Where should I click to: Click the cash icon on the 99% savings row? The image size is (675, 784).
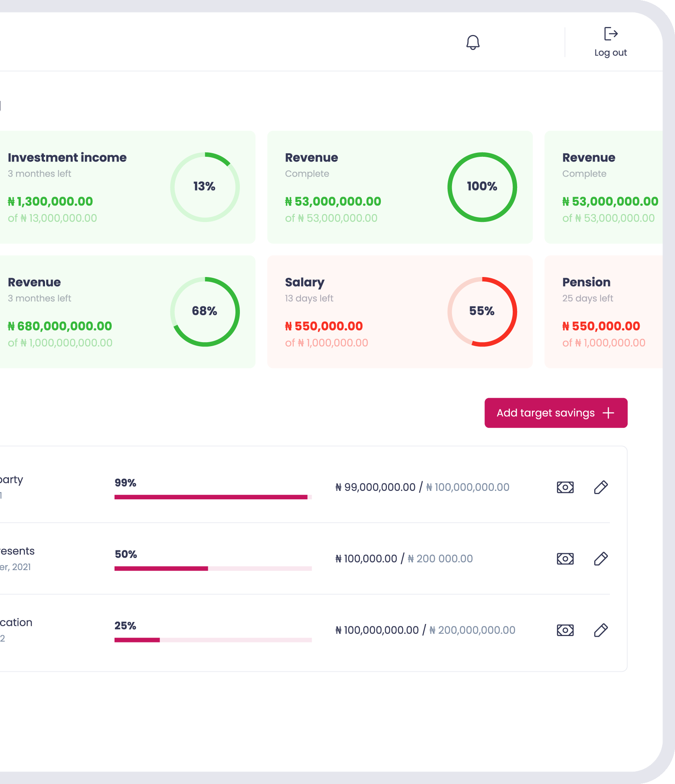565,487
